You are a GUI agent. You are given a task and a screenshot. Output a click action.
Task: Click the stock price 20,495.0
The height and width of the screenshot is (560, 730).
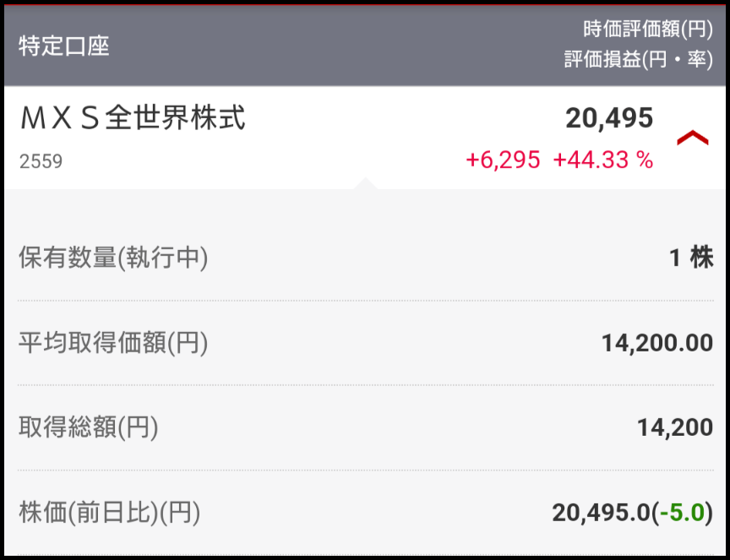[602, 513]
